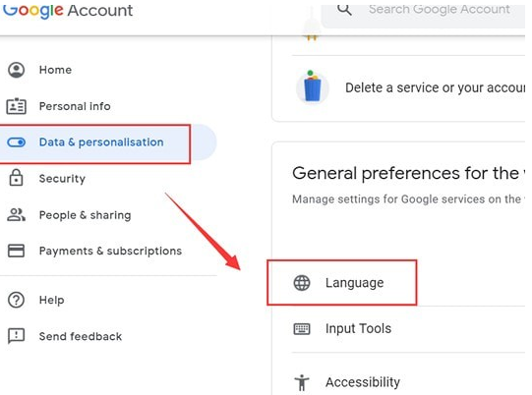Click the Send feedback speech bubble icon
The width and height of the screenshot is (532, 395).
coord(17,336)
